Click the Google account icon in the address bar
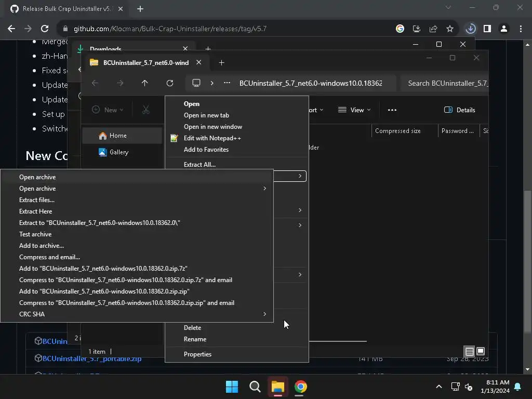This screenshot has width=532, height=399. [x=400, y=29]
